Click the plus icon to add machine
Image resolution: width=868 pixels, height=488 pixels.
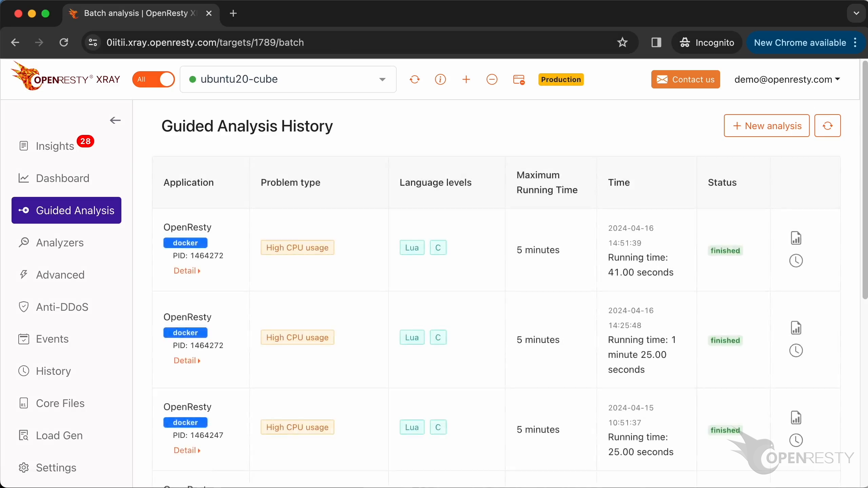pyautogui.click(x=466, y=79)
